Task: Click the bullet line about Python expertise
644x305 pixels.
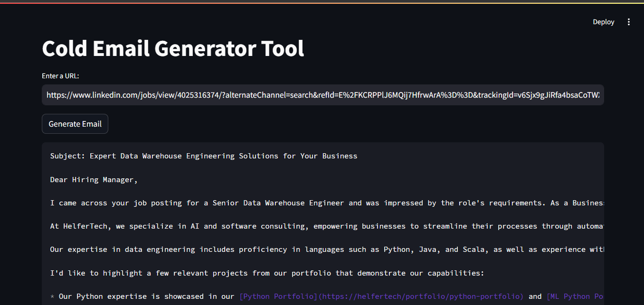Action: [x=142, y=296]
